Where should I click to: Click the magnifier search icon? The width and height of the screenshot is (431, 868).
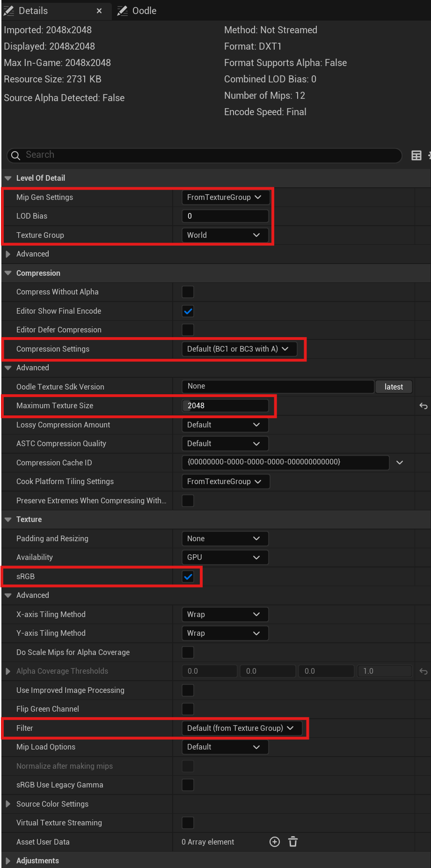point(15,155)
